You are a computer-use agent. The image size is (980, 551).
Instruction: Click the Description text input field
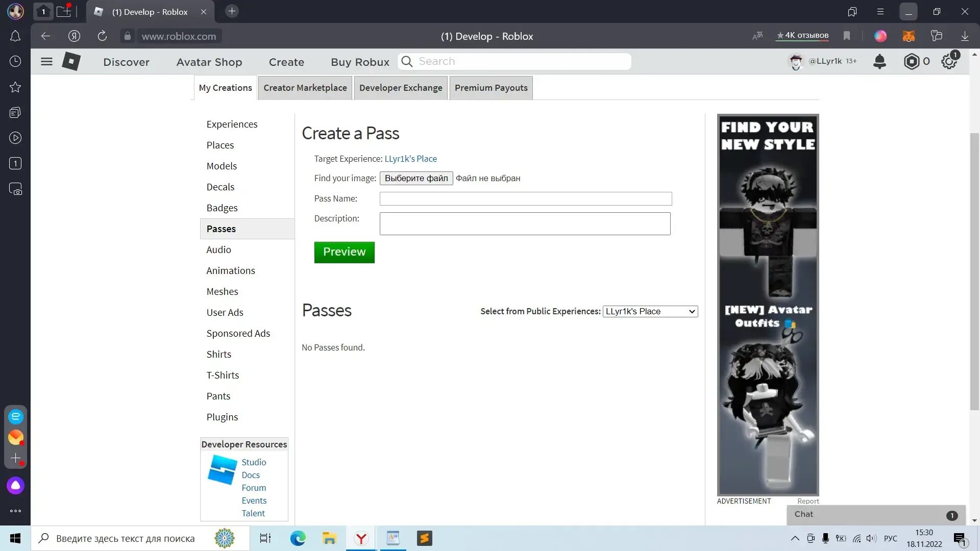525,223
